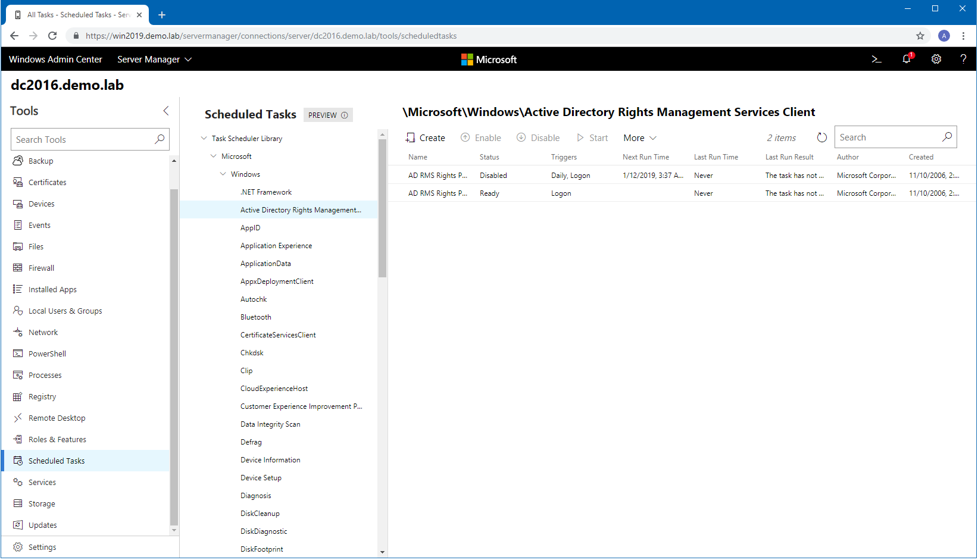The height and width of the screenshot is (560, 978).
Task: Click the Create task button
Action: click(x=425, y=138)
